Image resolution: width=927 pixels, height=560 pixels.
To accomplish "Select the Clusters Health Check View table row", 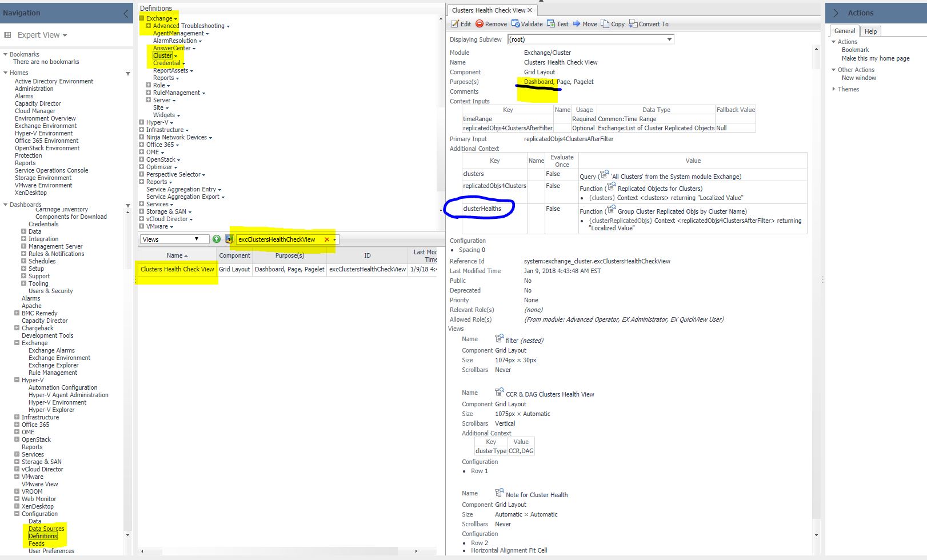I will pos(287,269).
